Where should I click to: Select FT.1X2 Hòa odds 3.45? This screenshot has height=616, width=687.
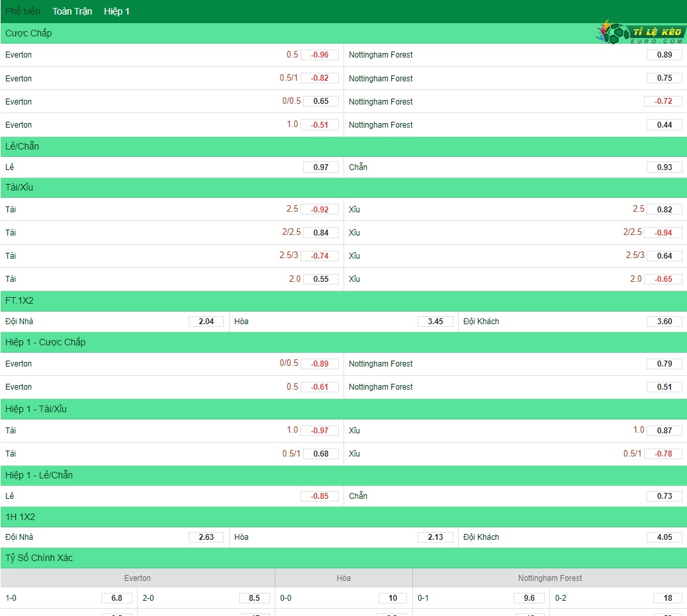point(435,322)
